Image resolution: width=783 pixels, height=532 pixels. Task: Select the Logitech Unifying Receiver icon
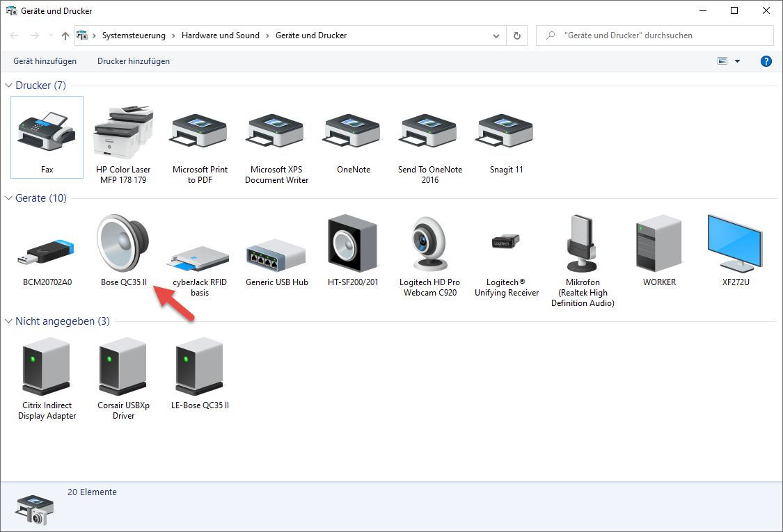(x=507, y=241)
